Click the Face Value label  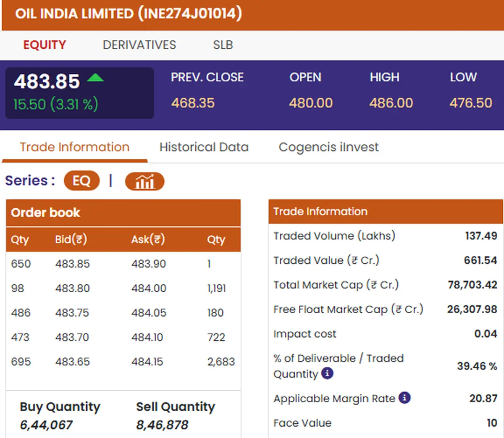point(302,422)
